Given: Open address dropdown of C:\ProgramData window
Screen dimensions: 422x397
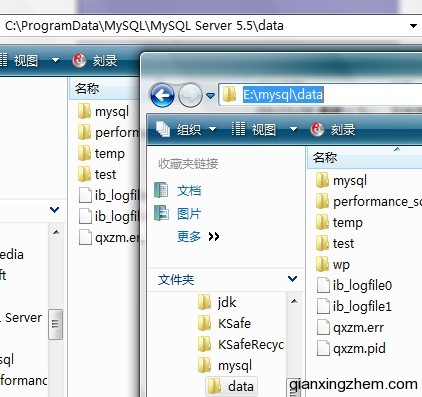Looking at the screenshot, I should point(413,26).
